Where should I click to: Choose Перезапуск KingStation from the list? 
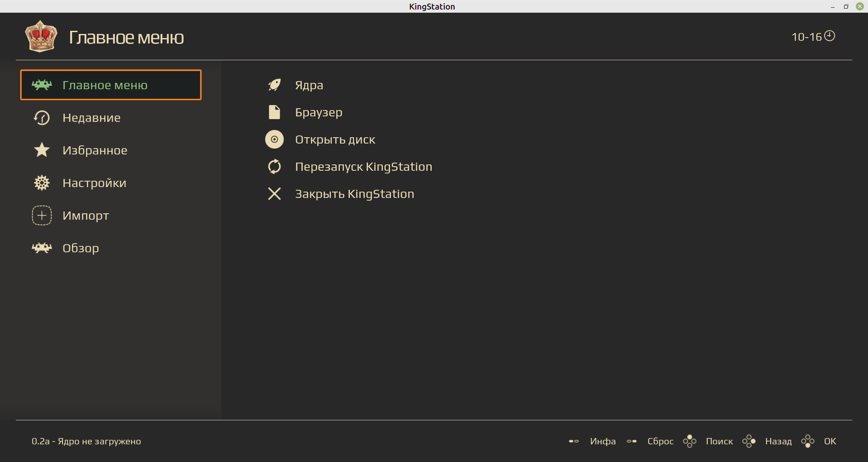[x=363, y=167]
